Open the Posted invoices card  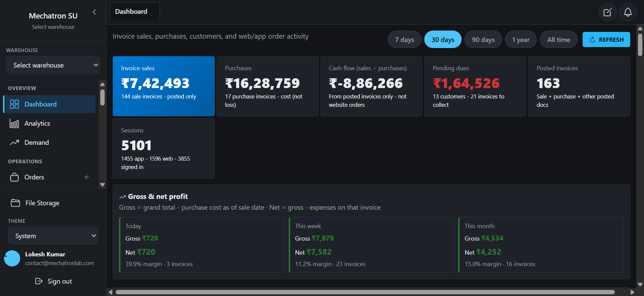(x=579, y=86)
